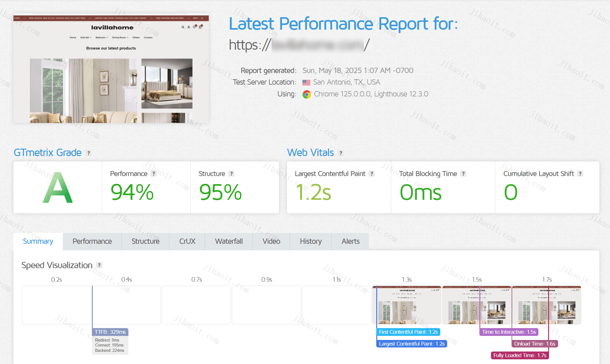Screen dimensions: 610x364
Task: Click the GTmetrix Grade heading
Action: [x=47, y=153]
